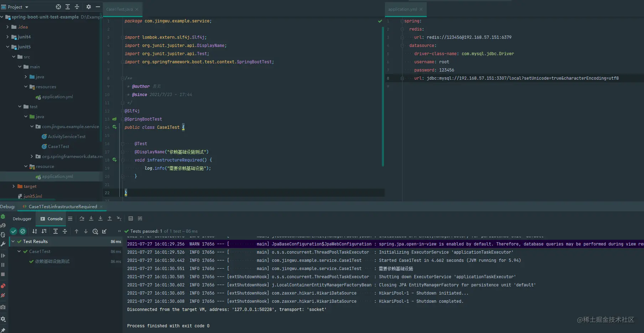Toggle Sort by Duration in test toolbar
Image resolution: width=644 pixels, height=333 pixels.
[44, 231]
